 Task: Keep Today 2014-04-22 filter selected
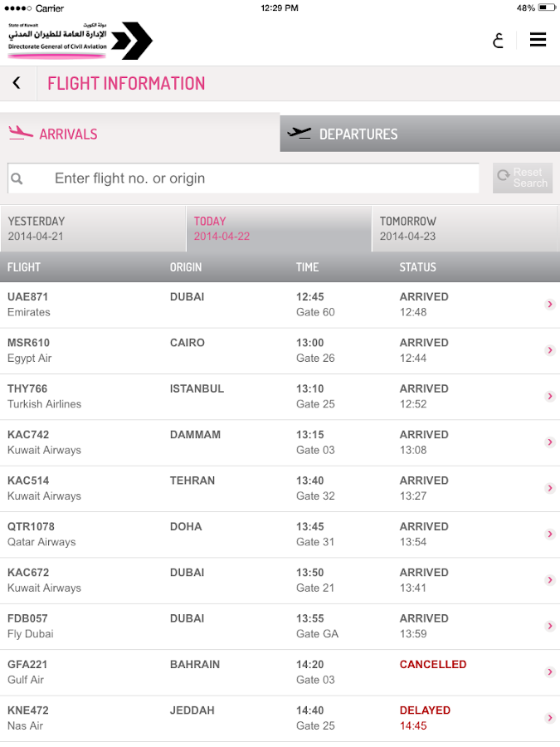(279, 227)
